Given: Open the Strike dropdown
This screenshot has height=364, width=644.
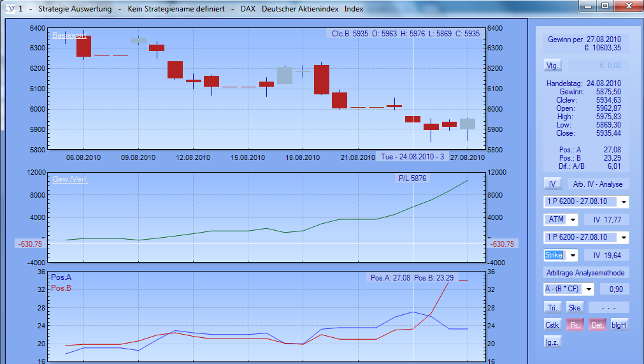Looking at the screenshot, I should pyautogui.click(x=573, y=256).
